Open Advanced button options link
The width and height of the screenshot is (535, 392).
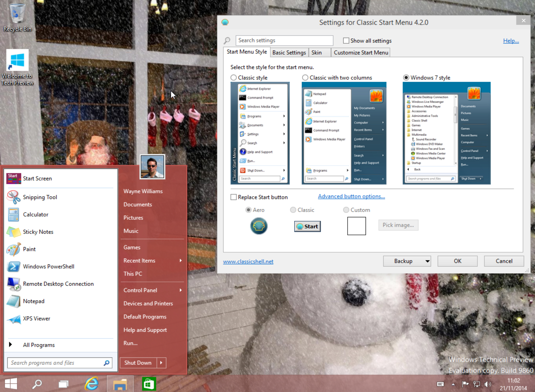click(351, 196)
